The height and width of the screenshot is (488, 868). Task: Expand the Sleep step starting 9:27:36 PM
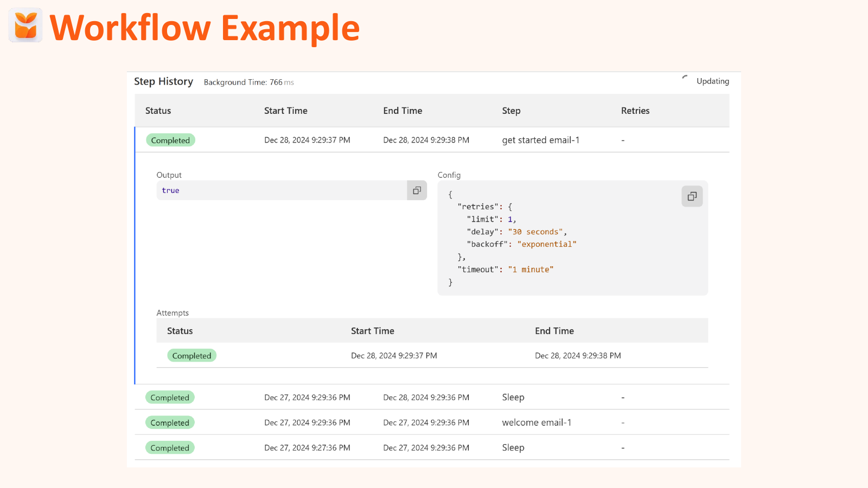(x=432, y=448)
